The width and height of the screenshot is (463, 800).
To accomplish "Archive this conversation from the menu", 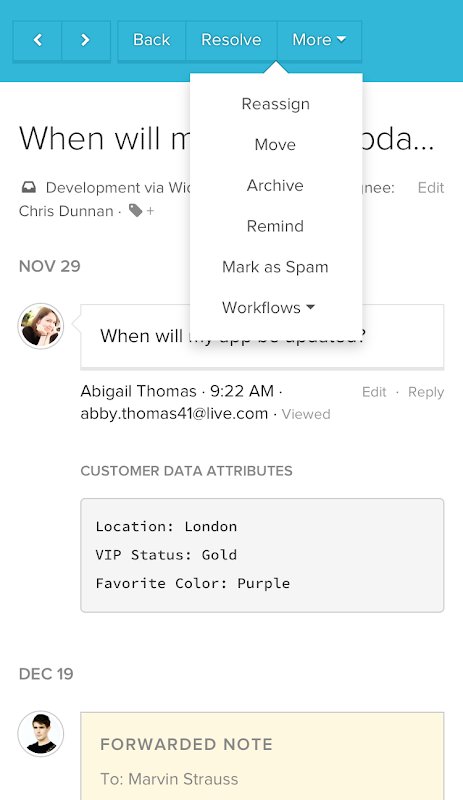I will pos(275,186).
